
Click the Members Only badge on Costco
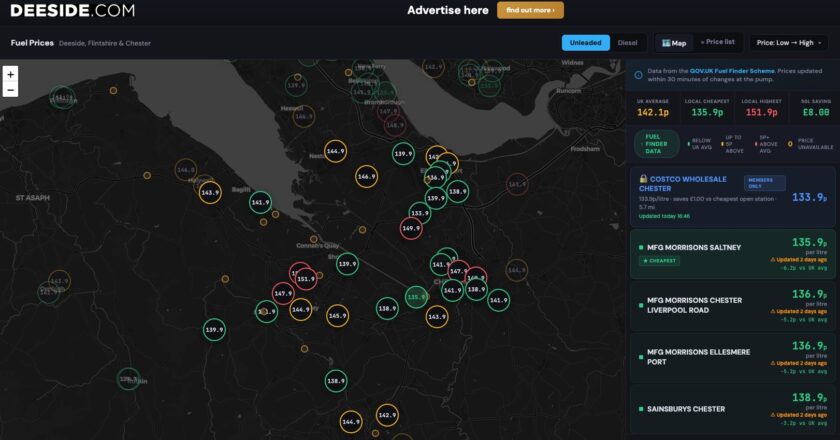pyautogui.click(x=764, y=183)
